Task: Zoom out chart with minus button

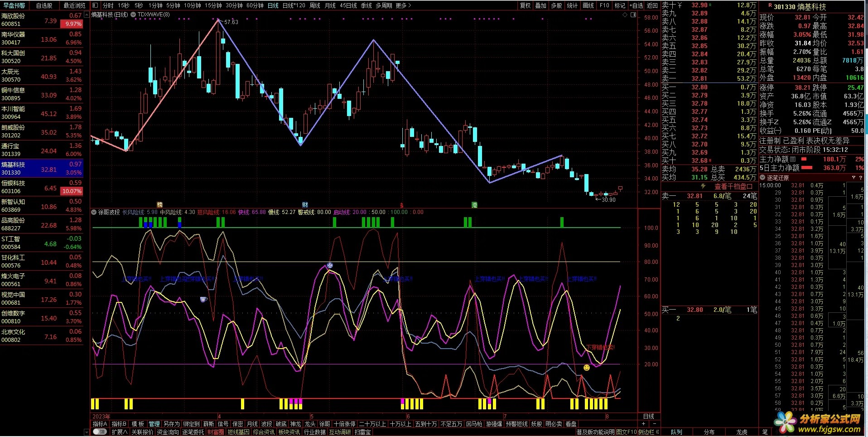Action: click(656, 424)
